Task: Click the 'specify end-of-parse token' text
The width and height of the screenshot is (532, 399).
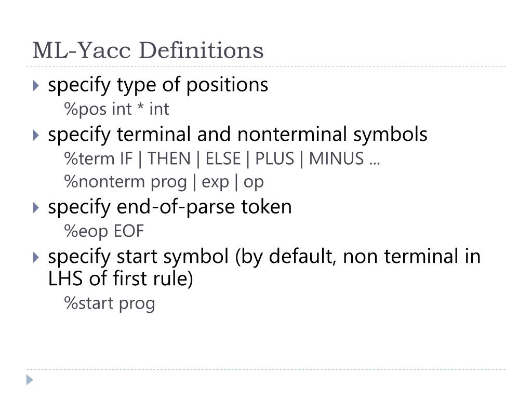Action: coord(170,207)
